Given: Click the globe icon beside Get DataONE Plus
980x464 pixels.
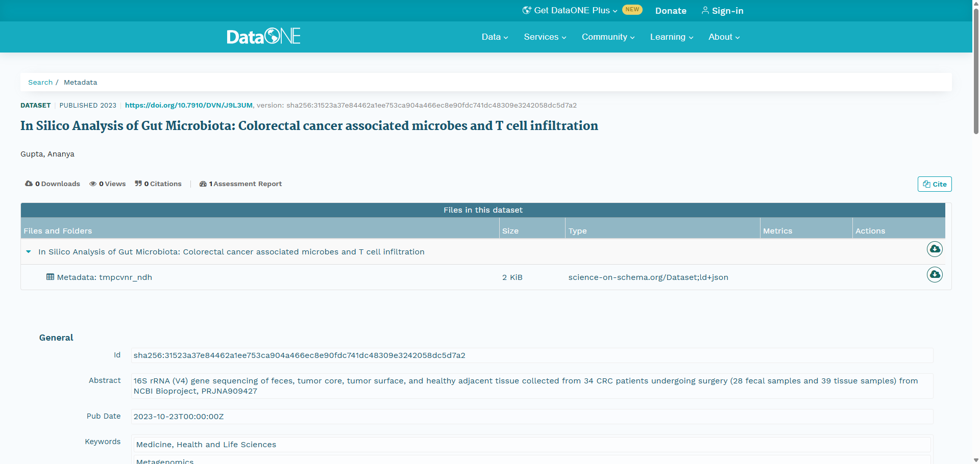Looking at the screenshot, I should (527, 10).
